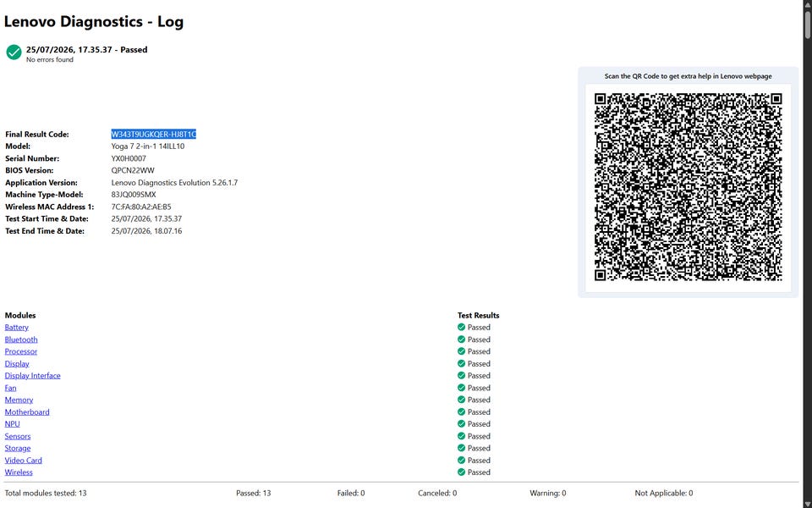Open the Fan module link
The width and height of the screenshot is (812, 508).
[10, 388]
